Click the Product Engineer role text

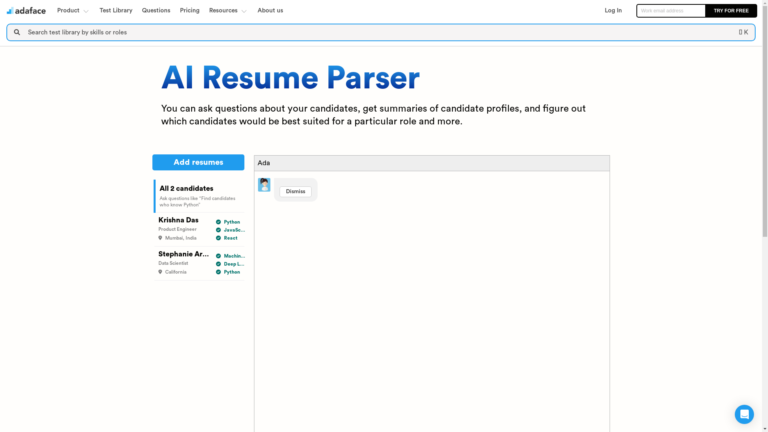(x=177, y=229)
